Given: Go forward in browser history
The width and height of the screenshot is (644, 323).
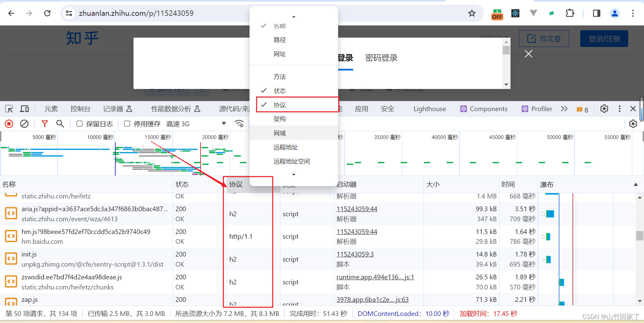Looking at the screenshot, I should coord(29,13).
